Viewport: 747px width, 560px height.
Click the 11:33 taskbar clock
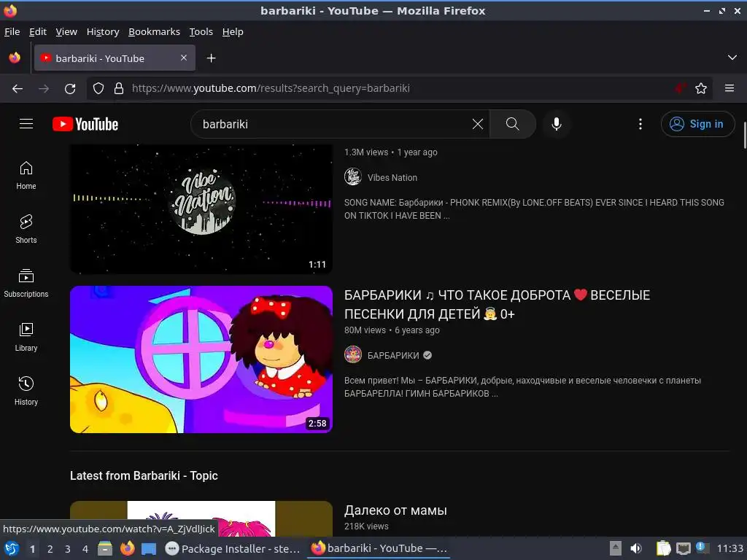pos(729,548)
